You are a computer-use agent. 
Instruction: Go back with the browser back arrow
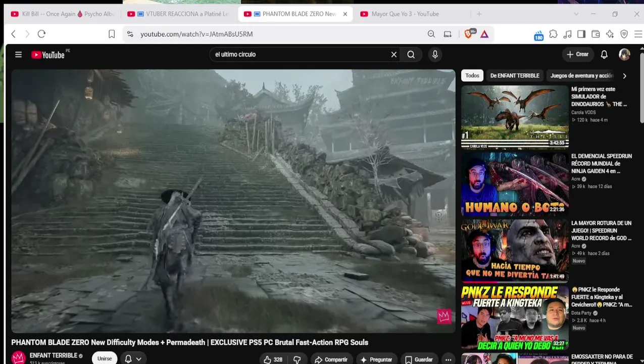coord(14,34)
